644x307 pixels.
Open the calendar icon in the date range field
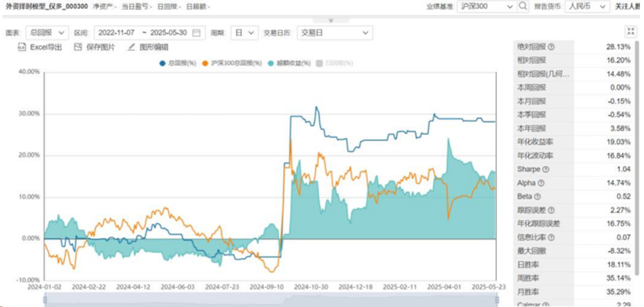click(x=196, y=33)
